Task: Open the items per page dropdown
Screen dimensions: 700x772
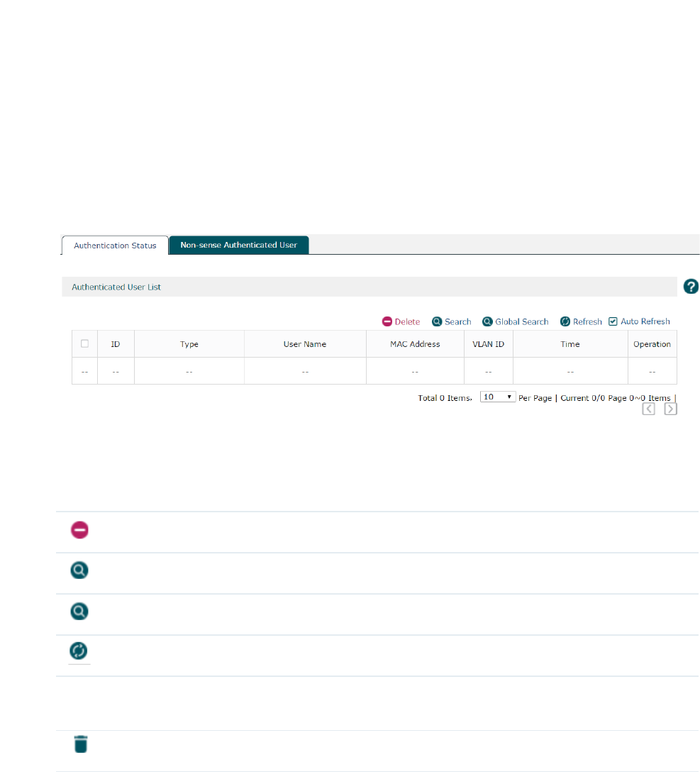Action: coord(498,397)
